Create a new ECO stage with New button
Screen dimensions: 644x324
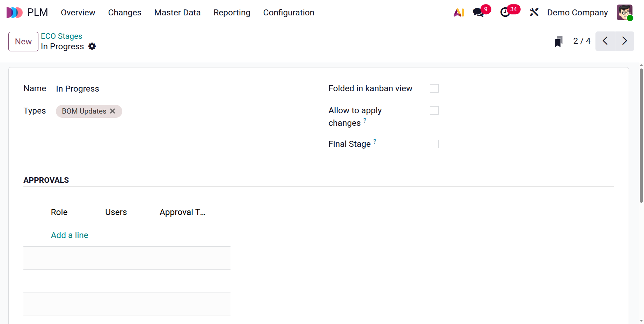[23, 41]
